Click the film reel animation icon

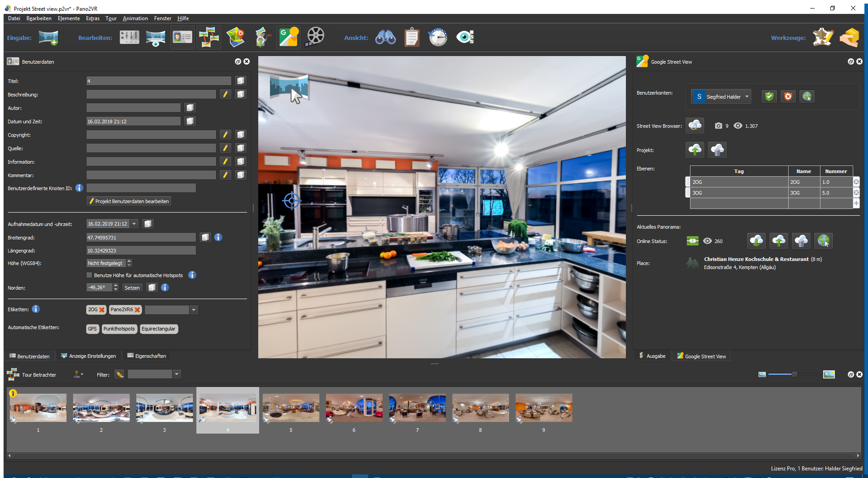pyautogui.click(x=315, y=37)
